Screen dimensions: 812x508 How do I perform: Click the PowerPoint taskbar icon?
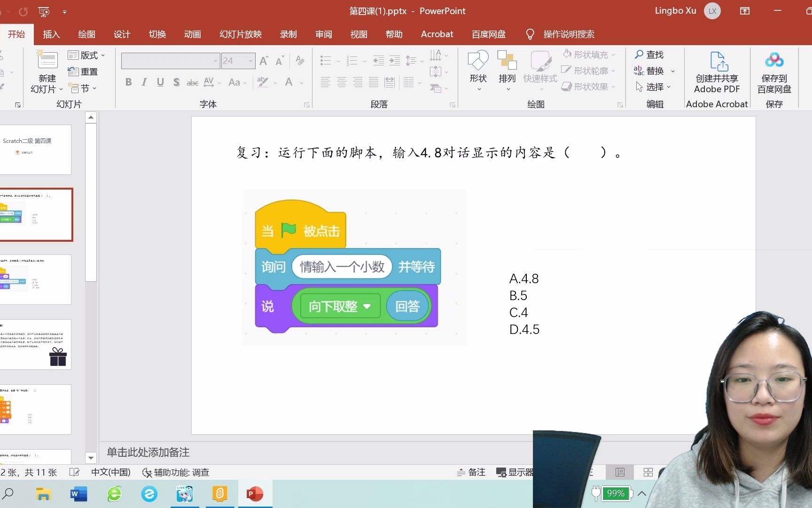255,494
